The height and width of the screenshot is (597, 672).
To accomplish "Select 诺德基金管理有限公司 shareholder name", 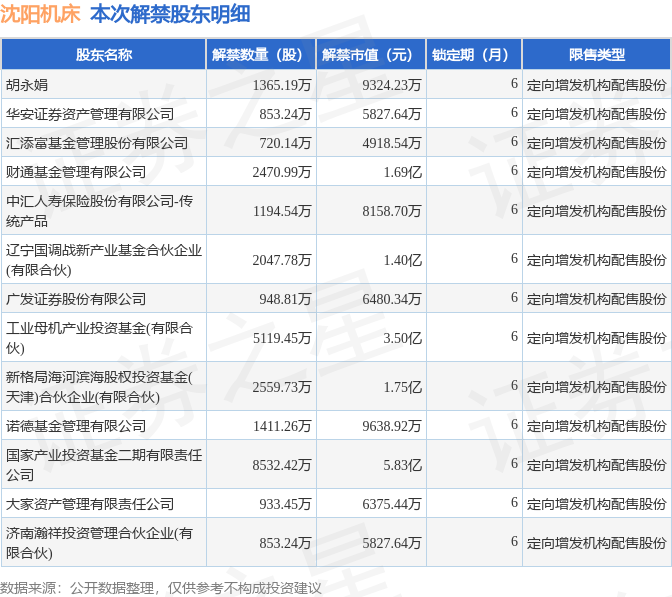I will coord(76,425).
